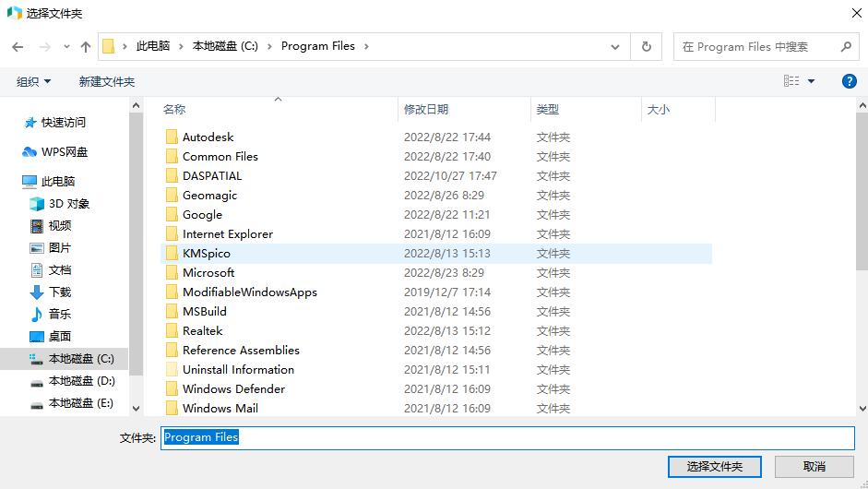
Task: Select the Windows Mail folder
Action: pyautogui.click(x=220, y=408)
